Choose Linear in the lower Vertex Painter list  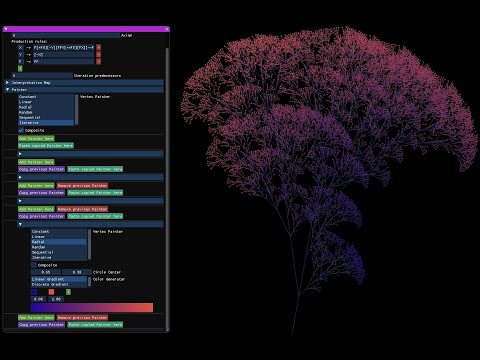[x=59, y=237]
